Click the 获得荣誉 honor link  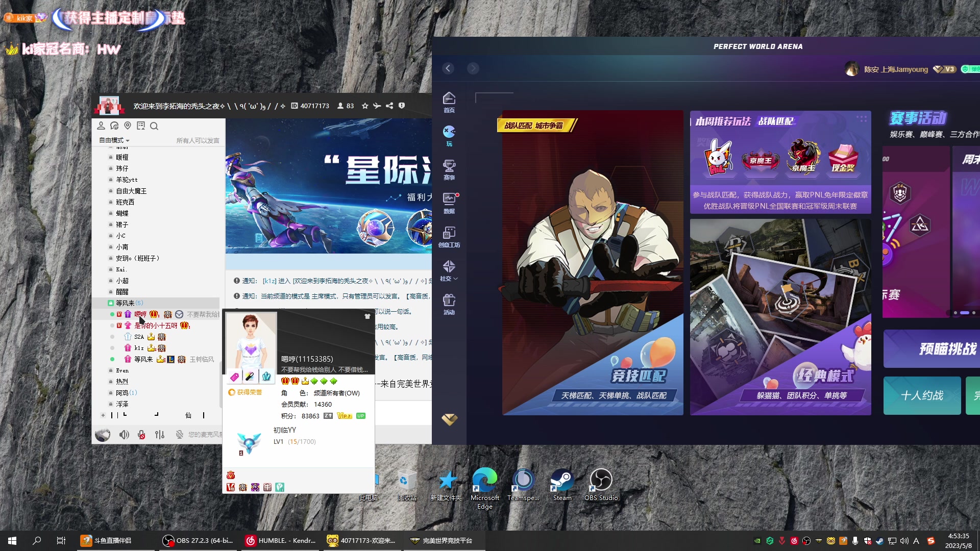pos(245,392)
